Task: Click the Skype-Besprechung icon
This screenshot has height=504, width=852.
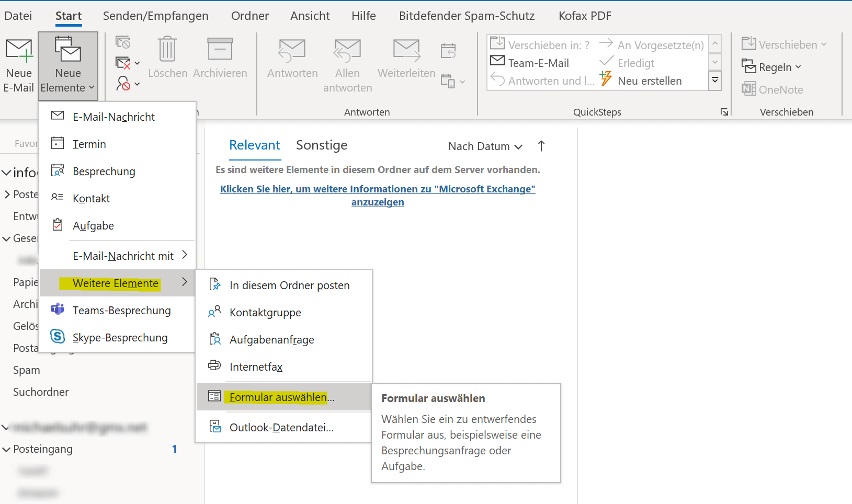Action: (58, 337)
